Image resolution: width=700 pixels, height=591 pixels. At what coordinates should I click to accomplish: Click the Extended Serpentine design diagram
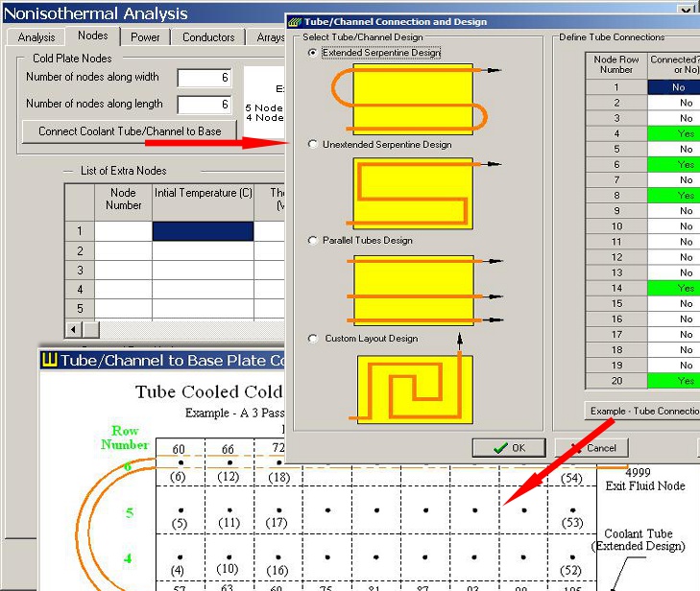413,99
